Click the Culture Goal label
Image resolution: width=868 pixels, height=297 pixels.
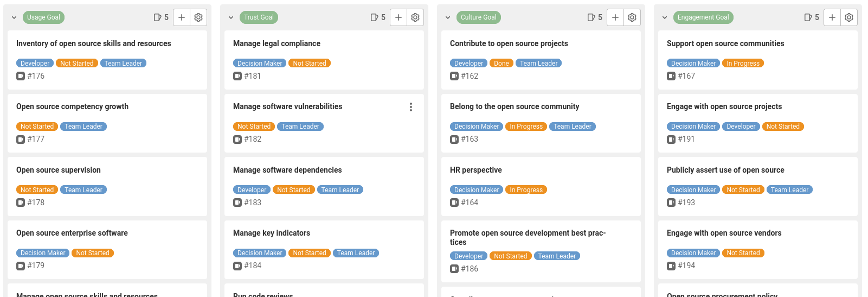coord(478,17)
